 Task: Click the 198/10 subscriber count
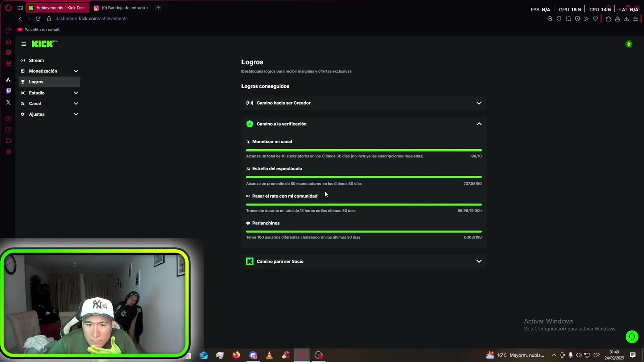tap(476, 156)
